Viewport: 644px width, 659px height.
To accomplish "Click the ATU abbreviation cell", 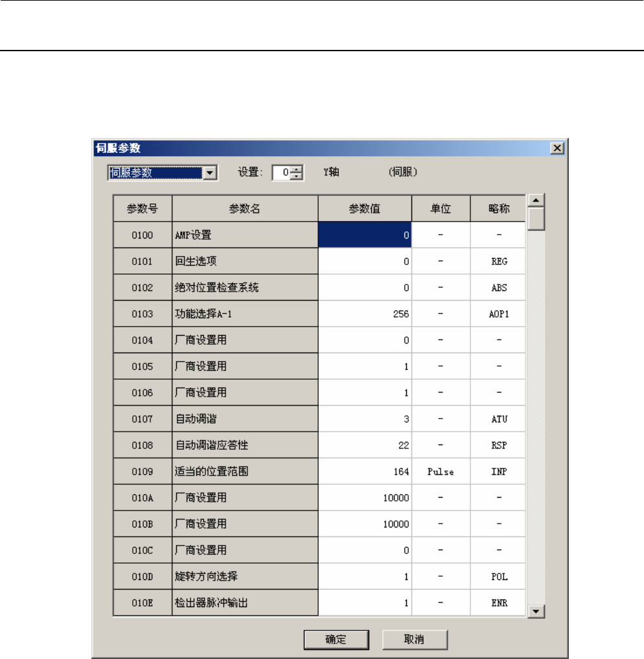I will (499, 419).
